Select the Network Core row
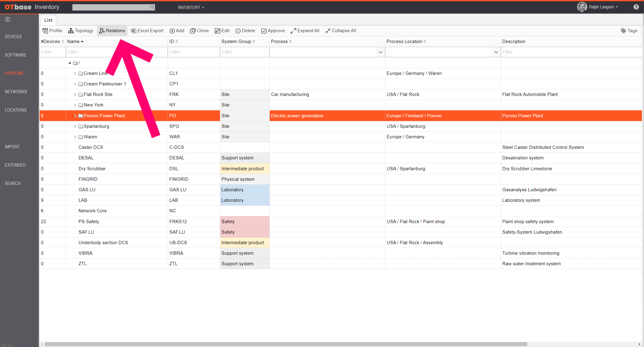Image resolution: width=644 pixels, height=347 pixels. (341, 211)
